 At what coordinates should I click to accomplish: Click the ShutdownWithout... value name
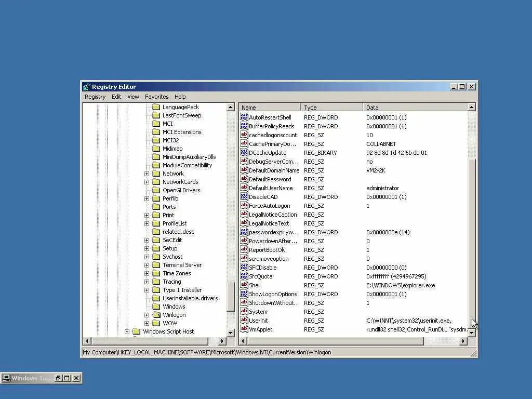click(x=274, y=303)
